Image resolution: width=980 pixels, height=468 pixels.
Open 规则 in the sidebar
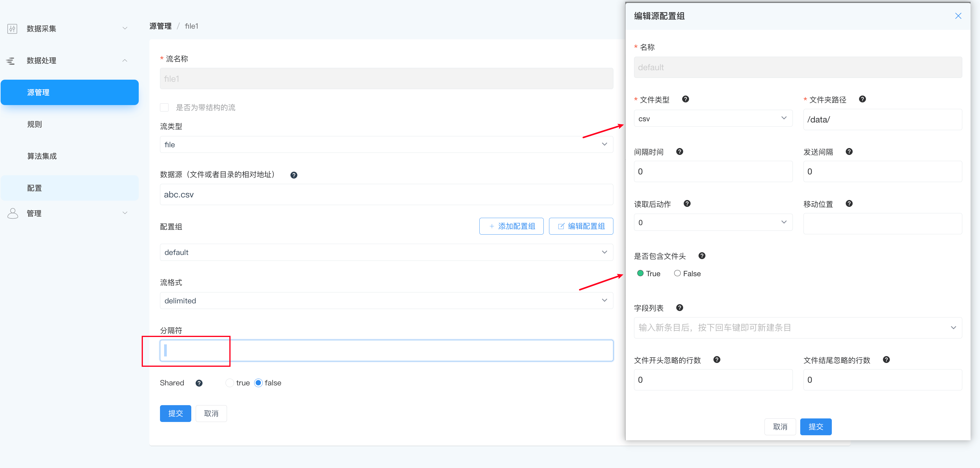35,124
